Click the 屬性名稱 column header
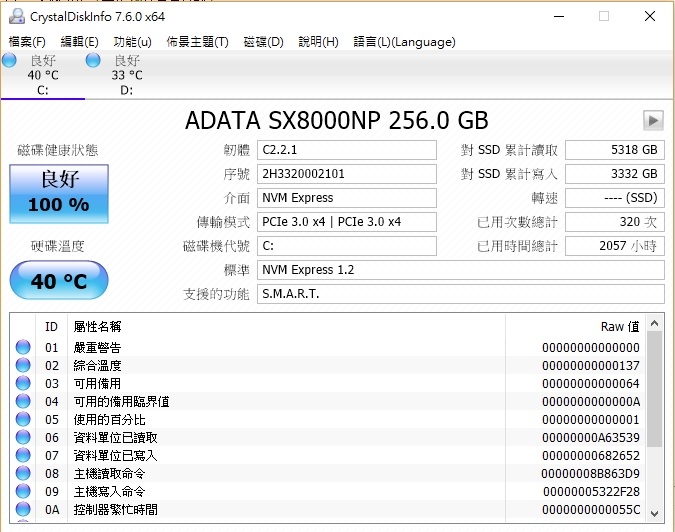Screen dimensions: 675x532 (x=286, y=327)
